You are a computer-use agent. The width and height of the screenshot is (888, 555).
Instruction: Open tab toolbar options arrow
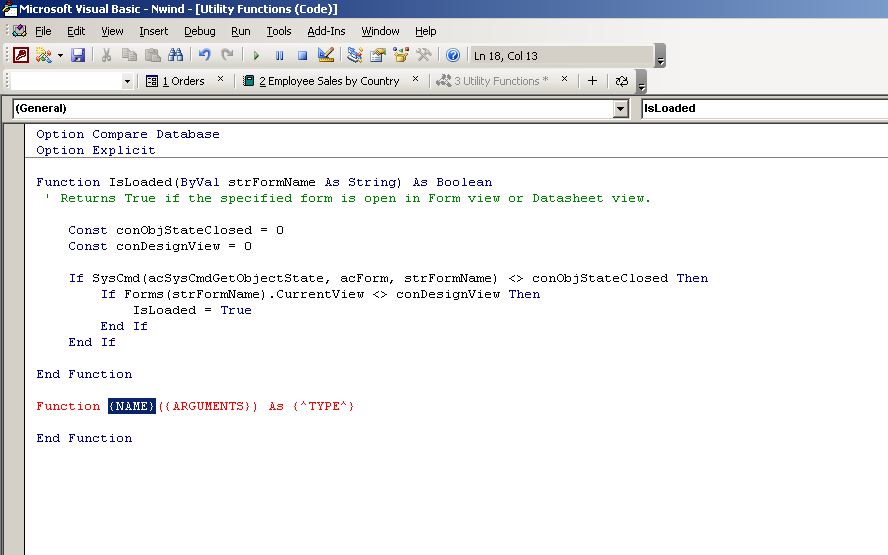641,82
